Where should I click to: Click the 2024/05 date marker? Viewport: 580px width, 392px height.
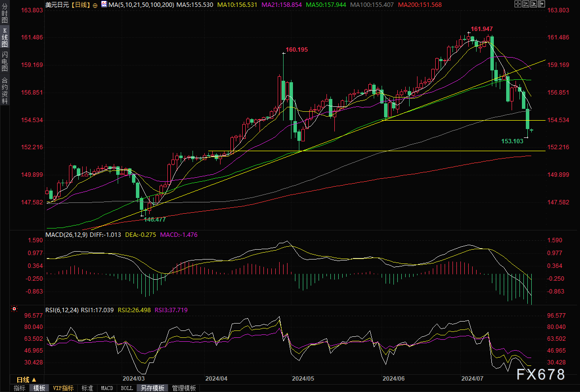(303, 379)
